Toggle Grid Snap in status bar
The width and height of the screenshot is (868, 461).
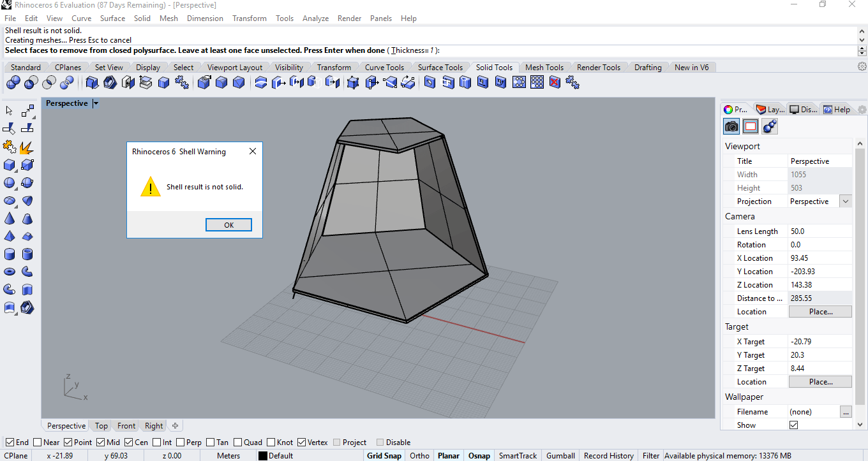coord(384,455)
